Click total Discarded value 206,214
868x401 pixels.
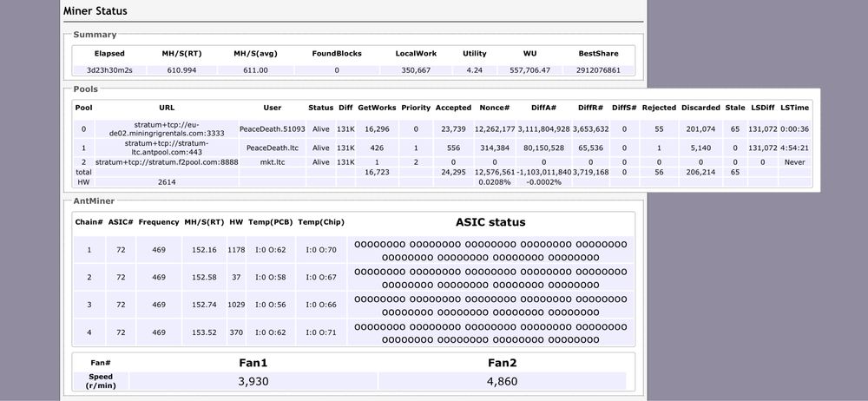coord(700,173)
